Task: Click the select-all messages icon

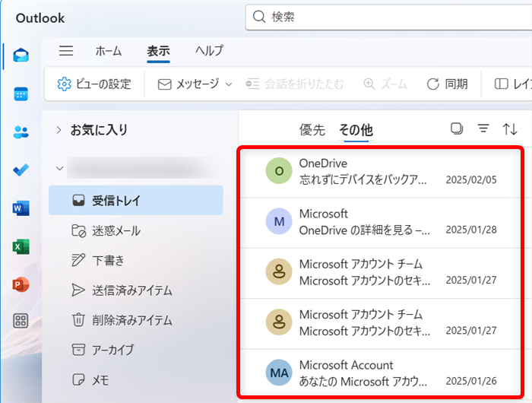Action: click(x=457, y=129)
